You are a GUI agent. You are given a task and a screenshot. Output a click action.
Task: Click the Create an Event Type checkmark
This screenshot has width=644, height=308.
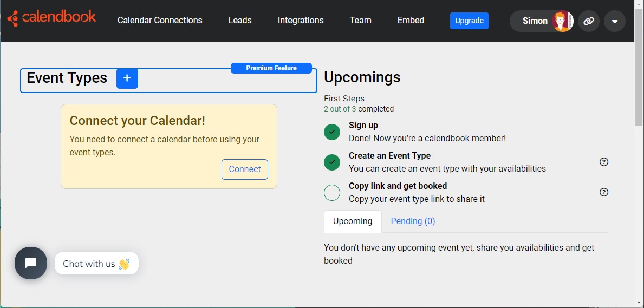coord(332,162)
